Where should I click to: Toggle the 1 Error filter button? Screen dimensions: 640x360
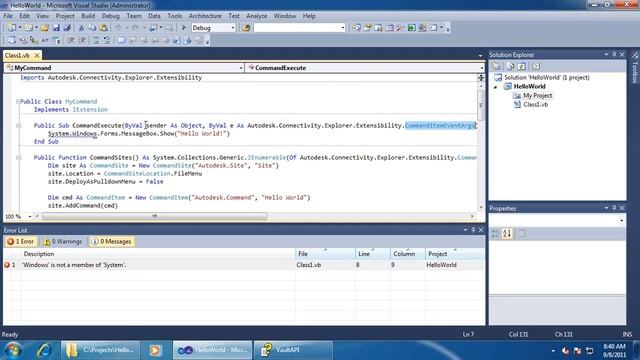pyautogui.click(x=20, y=242)
